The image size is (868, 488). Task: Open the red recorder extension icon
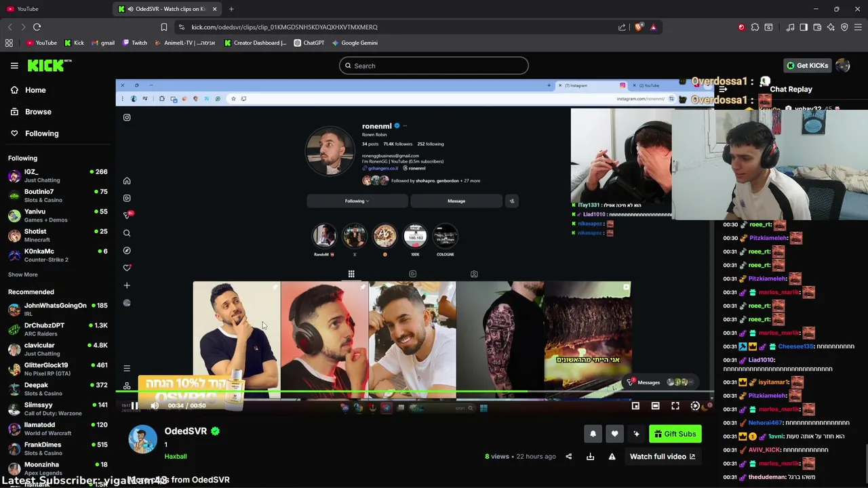tap(741, 27)
